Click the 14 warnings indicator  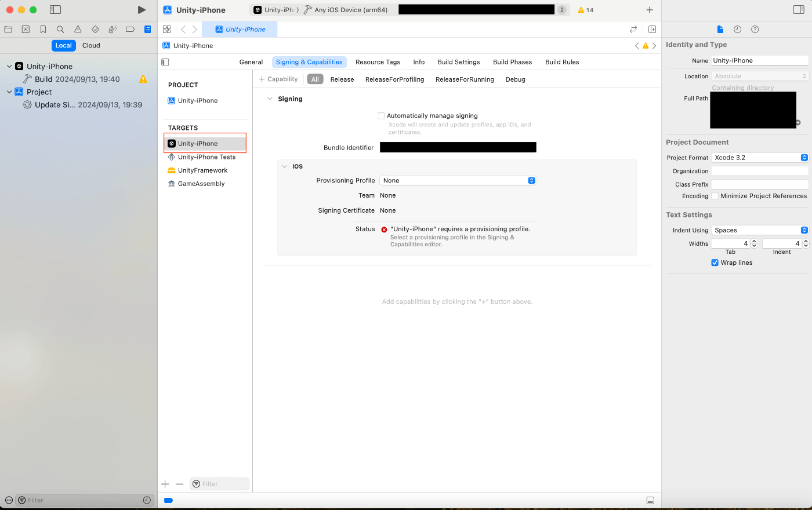click(x=586, y=10)
